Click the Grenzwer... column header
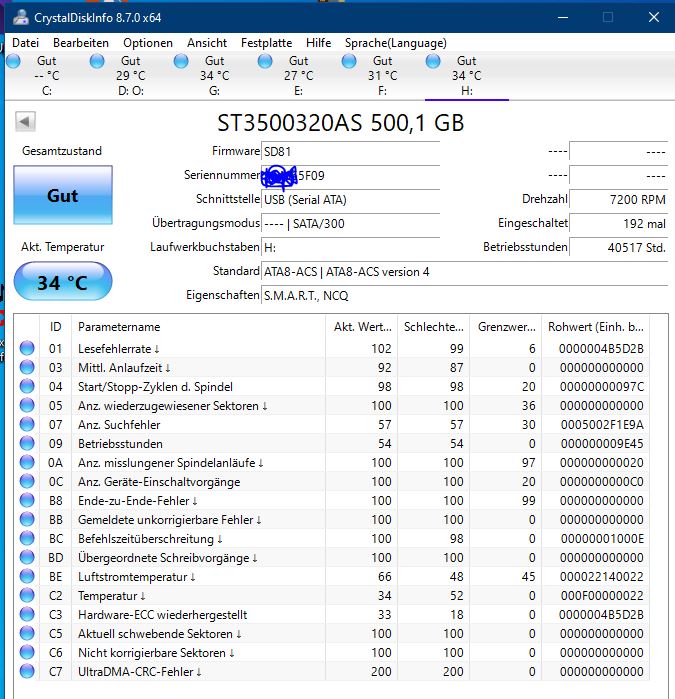The height and width of the screenshot is (699, 675). click(x=506, y=327)
